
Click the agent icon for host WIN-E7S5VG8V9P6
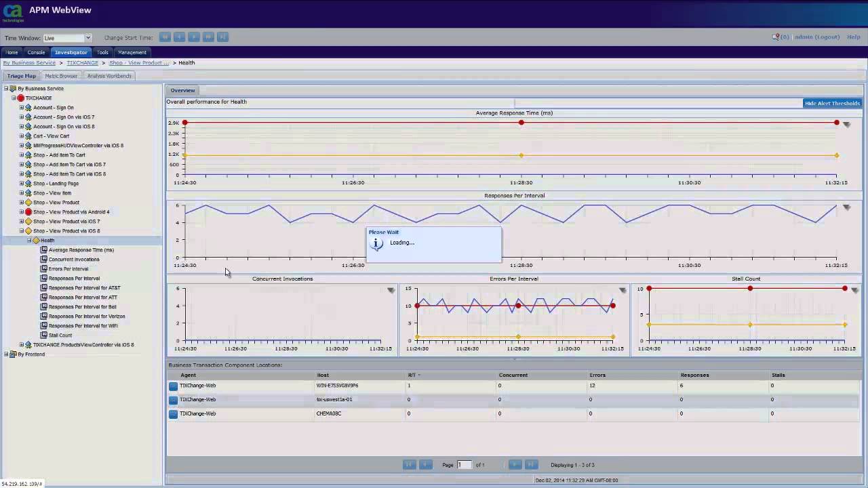click(173, 386)
